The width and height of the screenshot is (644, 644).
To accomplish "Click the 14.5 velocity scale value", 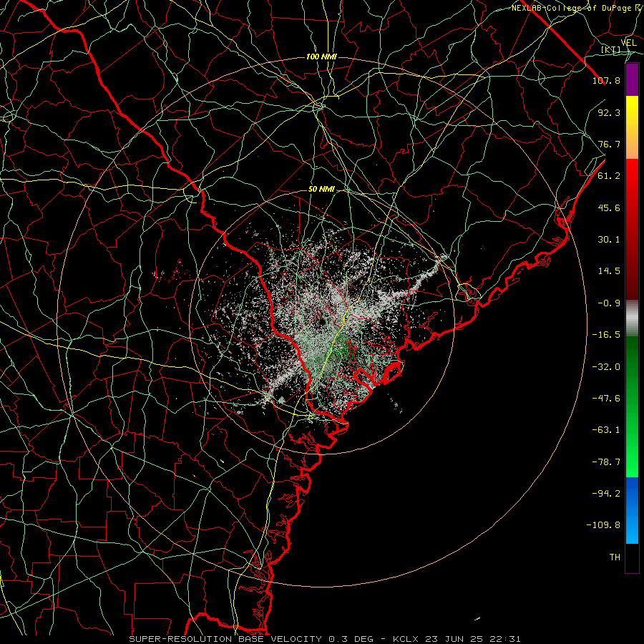I will click(609, 271).
